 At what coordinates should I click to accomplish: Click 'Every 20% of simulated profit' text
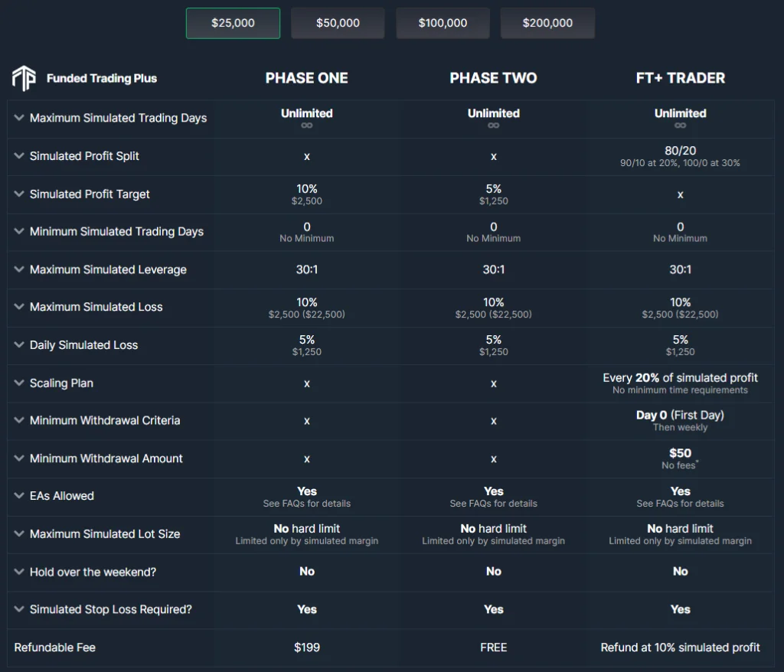point(681,378)
